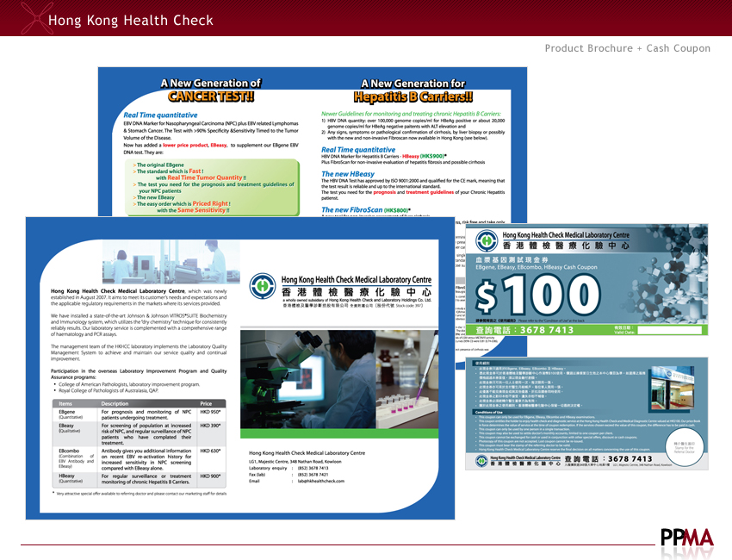Click the 'Hepatitis B Carriers!!' headline
This screenshot has width=732, height=560.
pos(413,96)
